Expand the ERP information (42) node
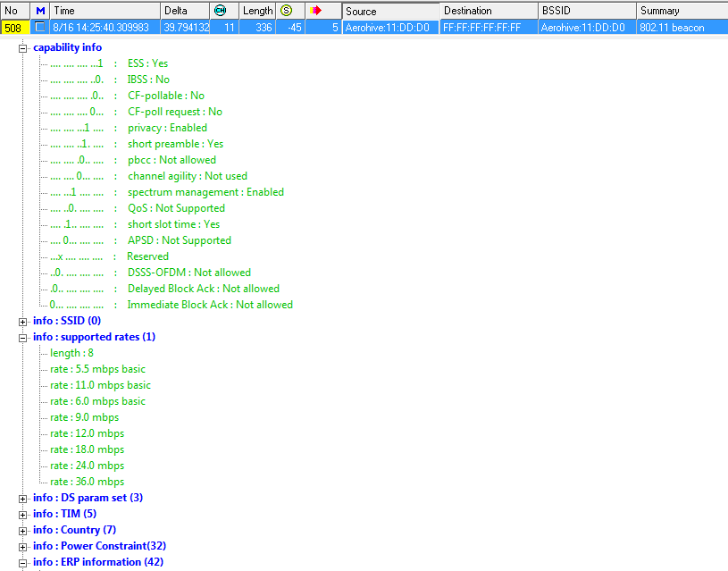 coord(23,563)
